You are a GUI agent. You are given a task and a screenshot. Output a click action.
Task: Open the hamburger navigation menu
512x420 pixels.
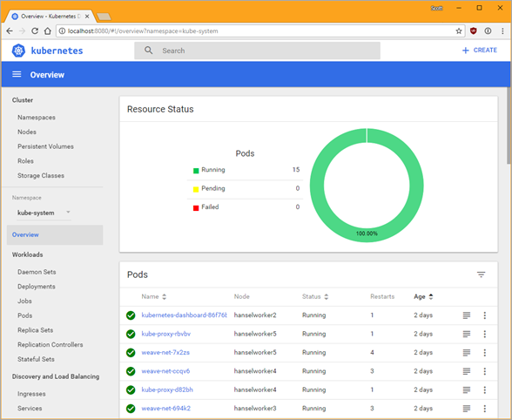coord(17,75)
